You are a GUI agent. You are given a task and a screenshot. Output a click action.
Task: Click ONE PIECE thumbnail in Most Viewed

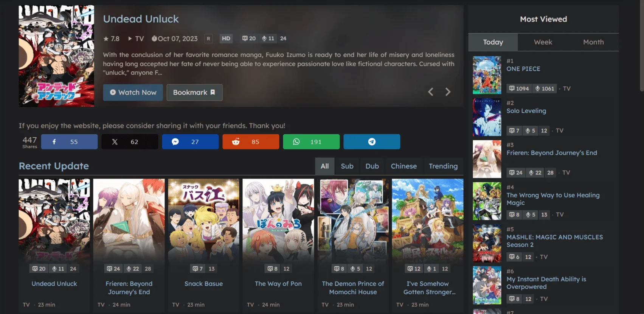(487, 75)
